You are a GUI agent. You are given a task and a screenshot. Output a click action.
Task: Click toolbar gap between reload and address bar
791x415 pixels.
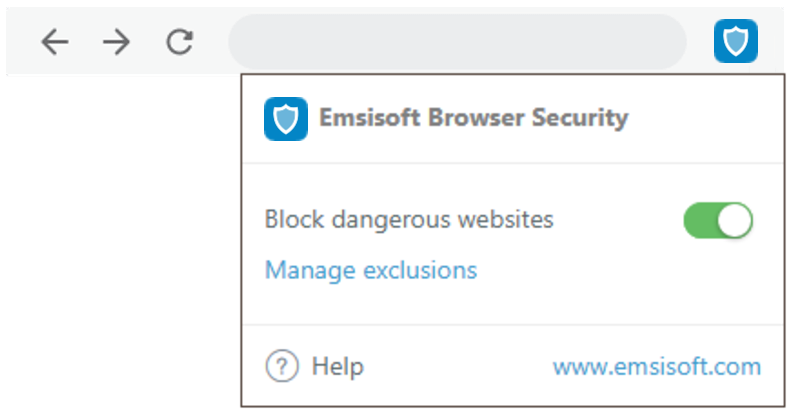click(x=212, y=42)
